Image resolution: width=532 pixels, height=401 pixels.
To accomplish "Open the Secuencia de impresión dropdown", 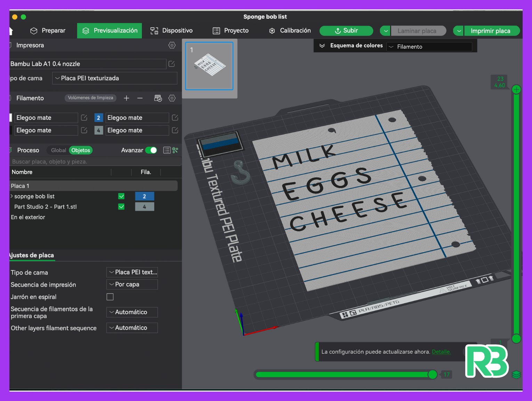I will click(132, 284).
